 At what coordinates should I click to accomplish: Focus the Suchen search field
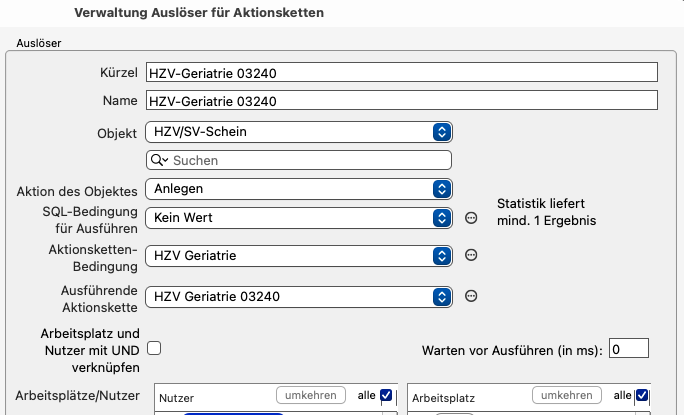pos(299,160)
